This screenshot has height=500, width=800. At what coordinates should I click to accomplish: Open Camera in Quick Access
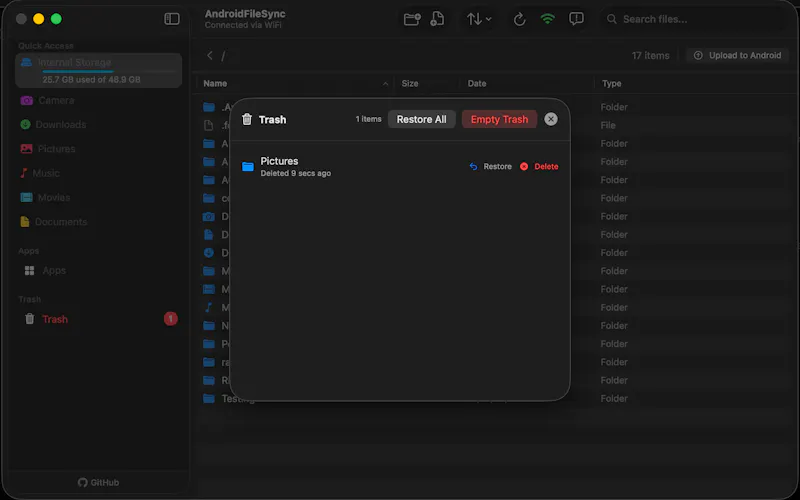(98, 101)
